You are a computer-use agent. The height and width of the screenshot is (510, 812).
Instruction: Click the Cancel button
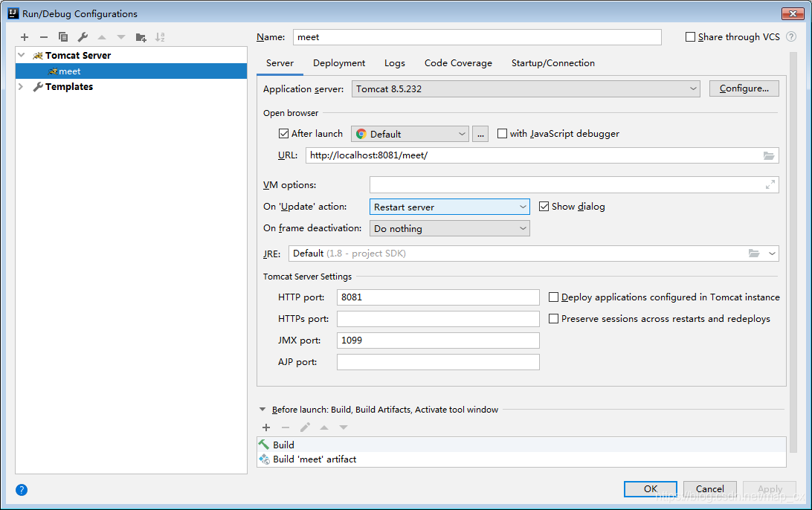pyautogui.click(x=710, y=488)
